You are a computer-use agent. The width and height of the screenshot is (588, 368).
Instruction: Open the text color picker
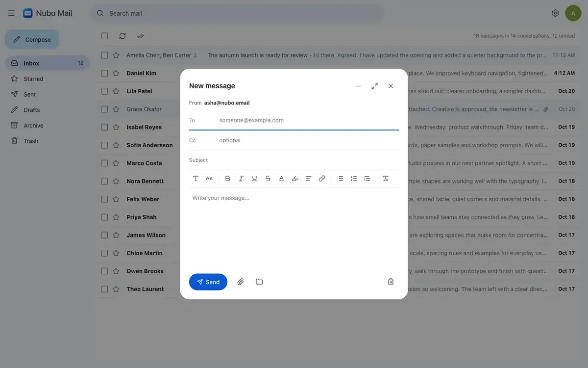[281, 179]
